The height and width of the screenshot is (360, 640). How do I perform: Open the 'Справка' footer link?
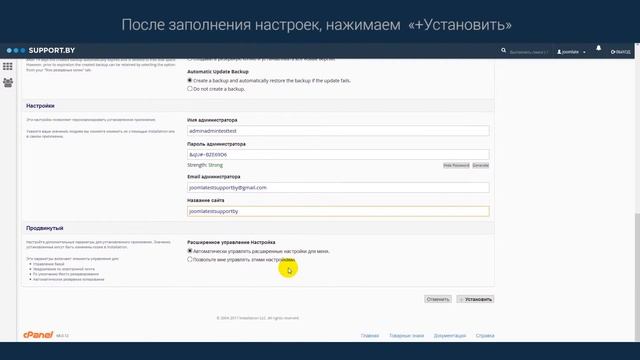485,336
